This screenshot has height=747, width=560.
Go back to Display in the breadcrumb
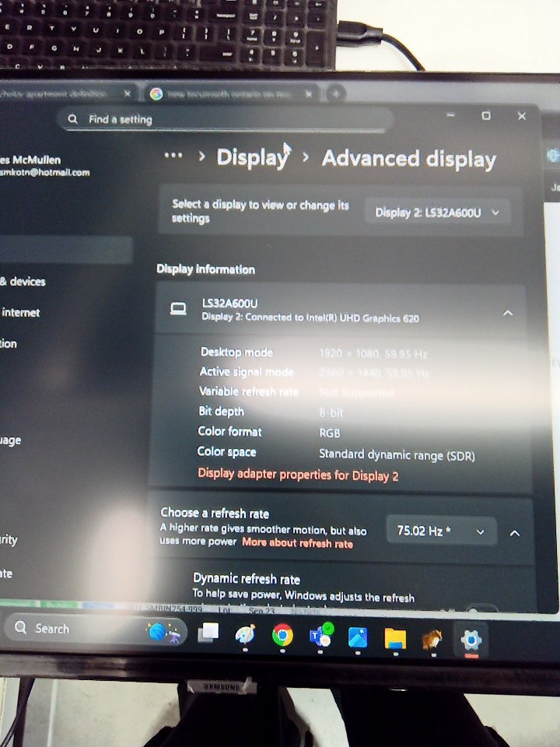click(252, 157)
